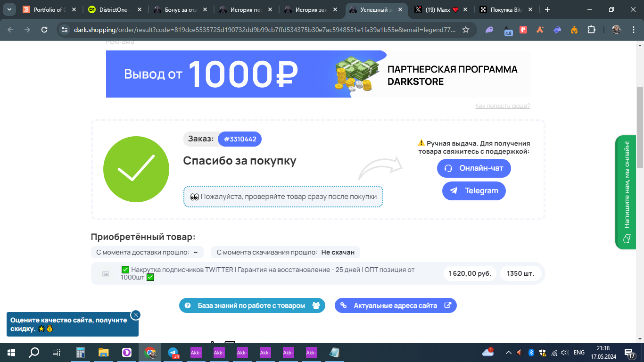Switch to the (19) Maxx tab
This screenshot has height=362, width=644.
pyautogui.click(x=441, y=9)
